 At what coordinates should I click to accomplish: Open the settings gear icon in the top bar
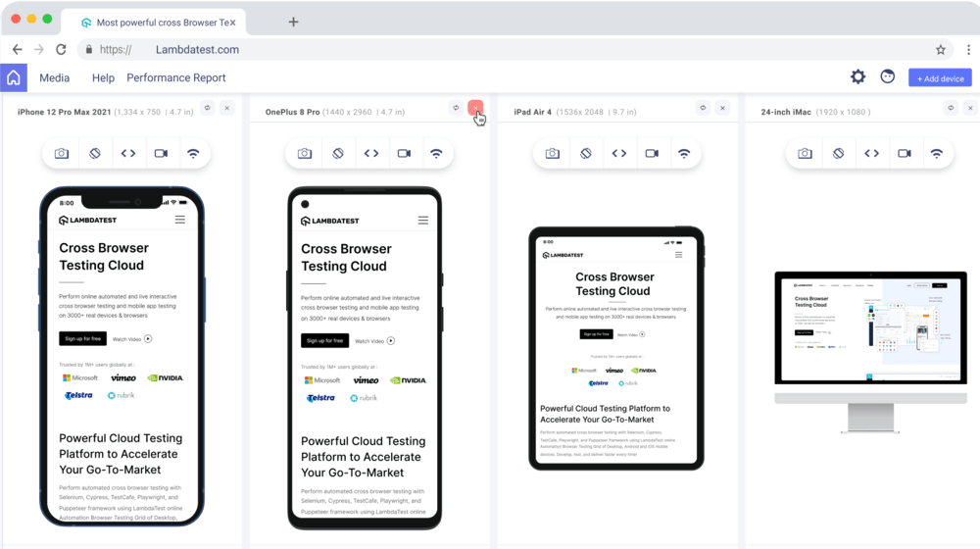point(857,76)
